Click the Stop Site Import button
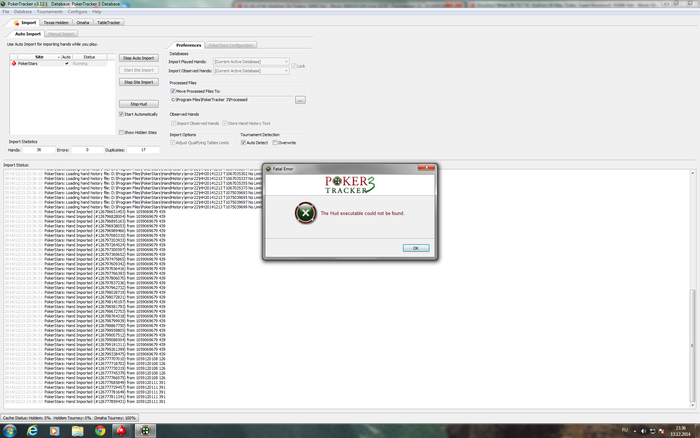 [138, 82]
